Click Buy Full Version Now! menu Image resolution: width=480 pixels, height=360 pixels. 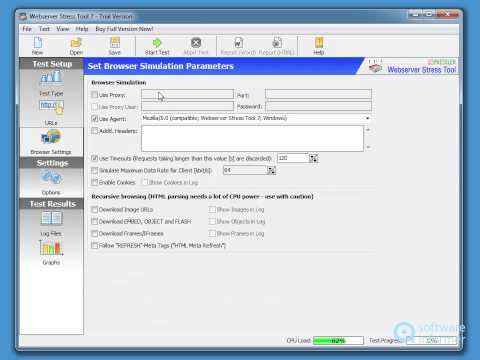click(124, 29)
